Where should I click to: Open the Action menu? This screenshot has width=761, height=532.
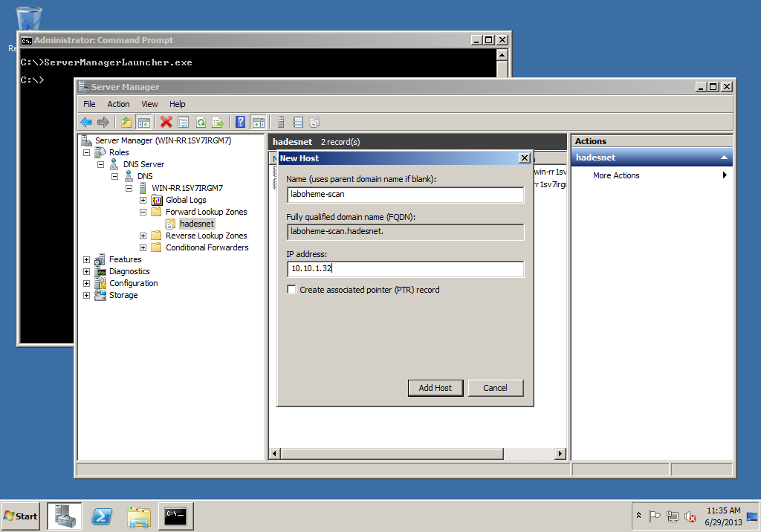coord(118,104)
